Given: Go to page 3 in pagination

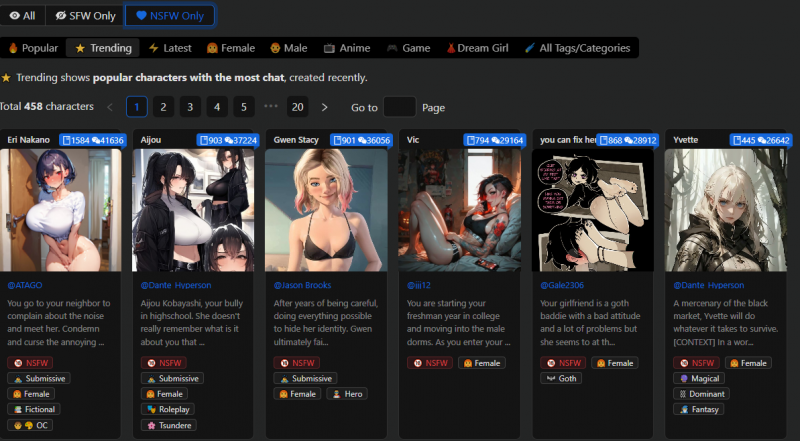Looking at the screenshot, I should (x=191, y=107).
